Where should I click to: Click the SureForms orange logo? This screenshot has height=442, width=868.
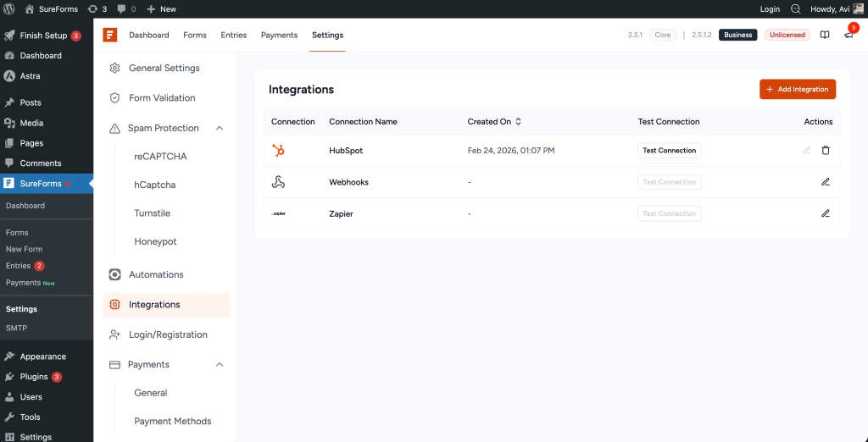(x=109, y=35)
